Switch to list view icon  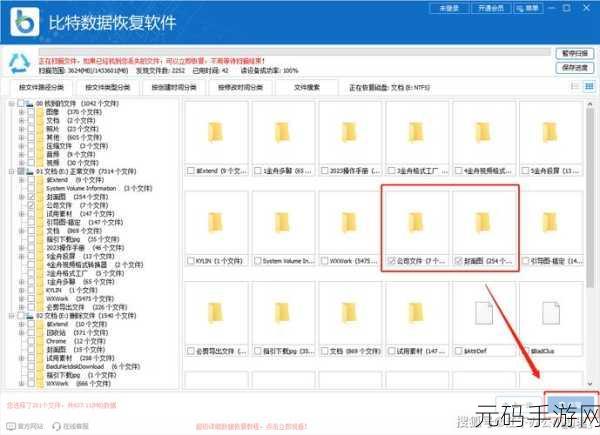coord(575,86)
